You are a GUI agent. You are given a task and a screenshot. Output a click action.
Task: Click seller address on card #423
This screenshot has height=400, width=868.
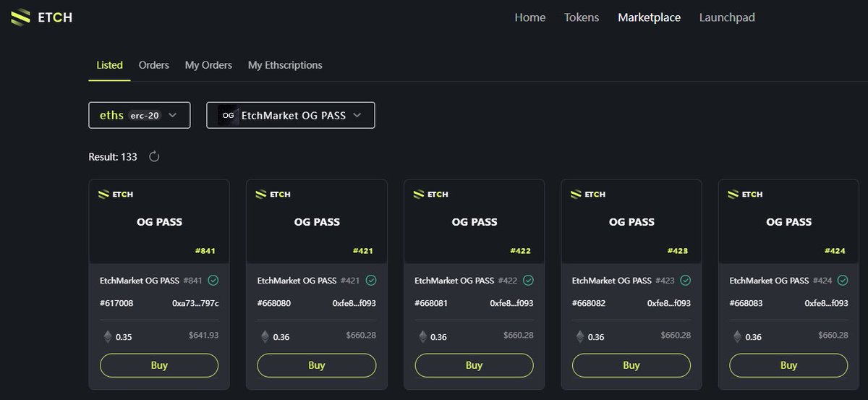click(669, 303)
